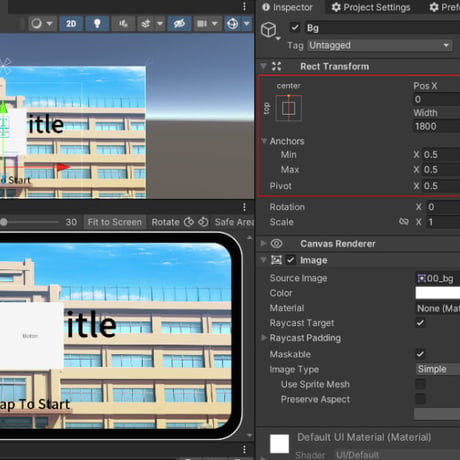Click the green Y-axis gizmo arrow
This screenshot has height=460, width=460.
click(x=3, y=107)
